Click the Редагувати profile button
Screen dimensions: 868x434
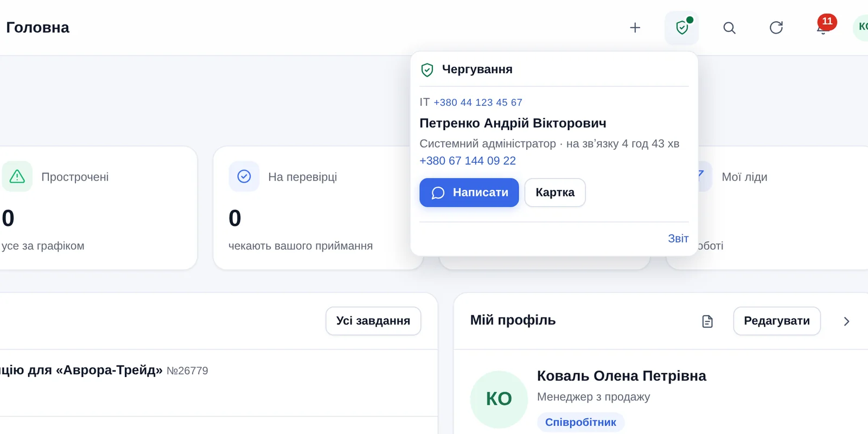pos(777,321)
